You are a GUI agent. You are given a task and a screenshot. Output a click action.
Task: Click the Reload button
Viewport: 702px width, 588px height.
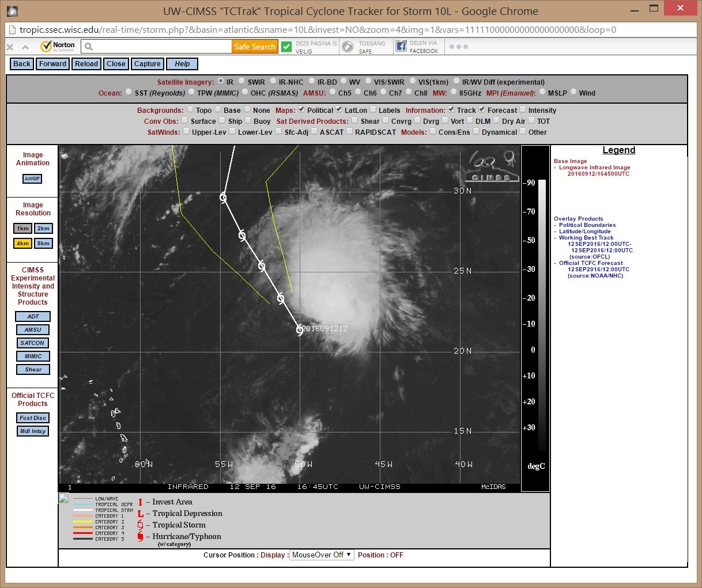click(86, 64)
